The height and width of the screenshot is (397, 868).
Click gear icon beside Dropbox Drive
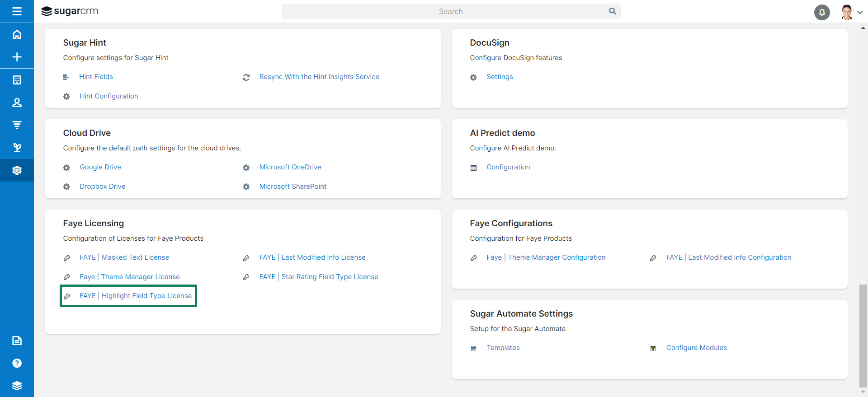[66, 187]
